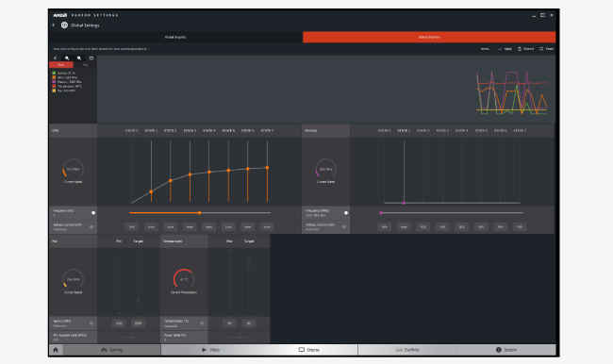Go back using the header arrow
Image resolution: width=613 pixels, height=364 pixels.
pyautogui.click(x=54, y=25)
